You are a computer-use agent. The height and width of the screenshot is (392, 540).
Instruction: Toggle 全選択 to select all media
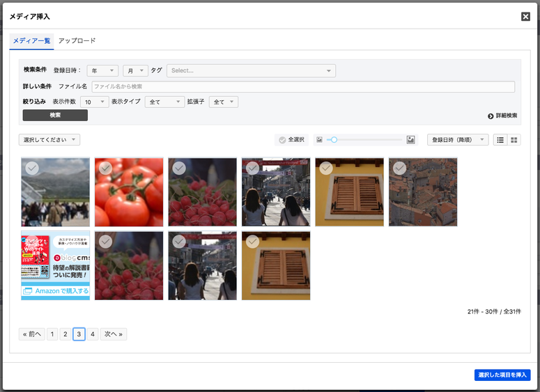click(291, 140)
